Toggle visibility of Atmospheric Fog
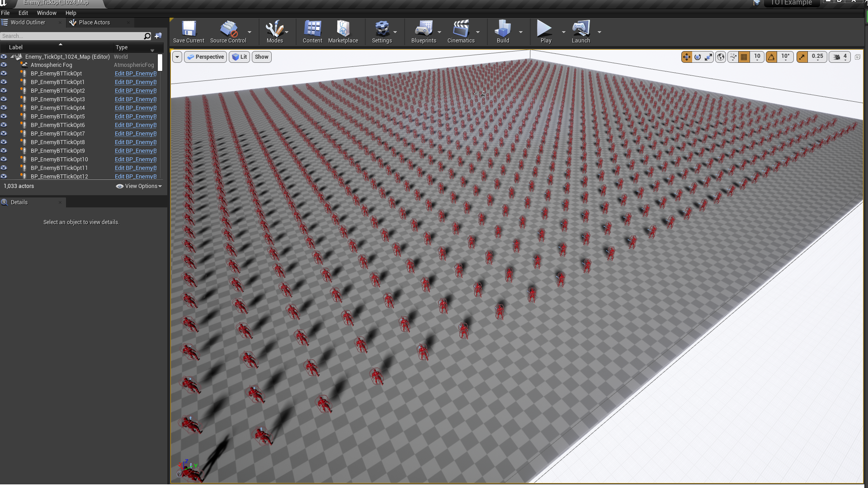This screenshot has width=868, height=488. (4, 65)
